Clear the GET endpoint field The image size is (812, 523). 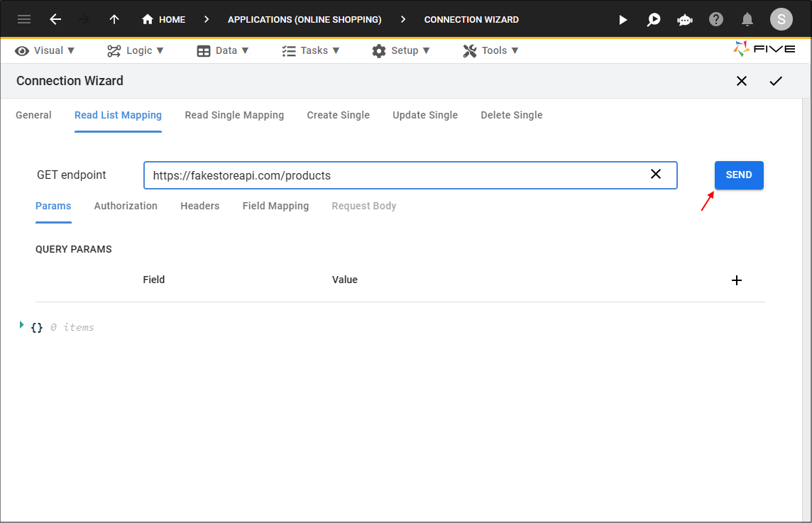tap(656, 174)
